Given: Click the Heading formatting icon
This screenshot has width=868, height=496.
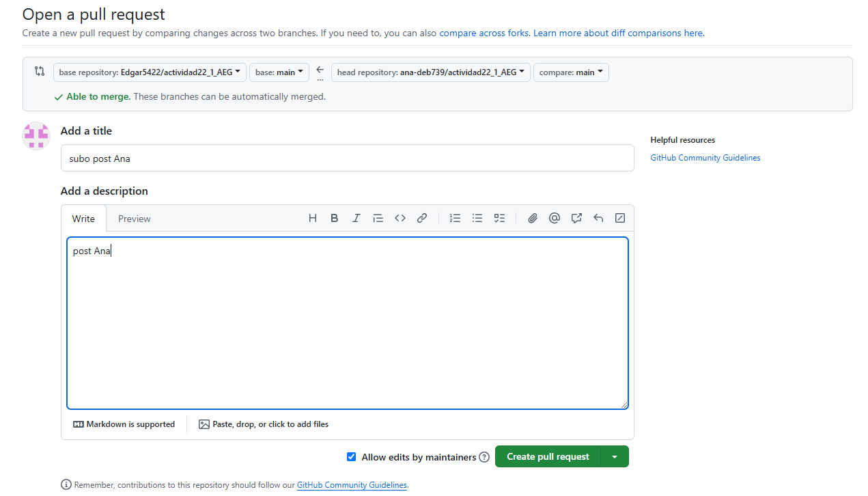Looking at the screenshot, I should [313, 218].
